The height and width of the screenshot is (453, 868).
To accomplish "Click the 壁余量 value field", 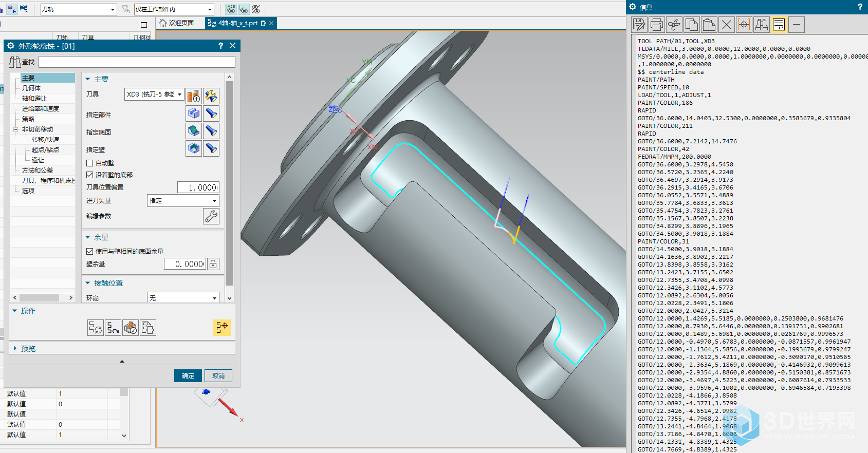I will 184,264.
